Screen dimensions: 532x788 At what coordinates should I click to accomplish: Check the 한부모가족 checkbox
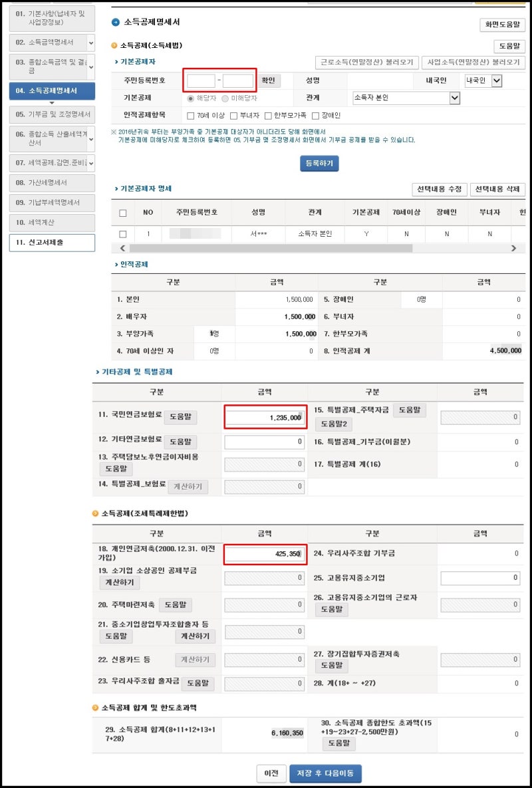[x=268, y=116]
